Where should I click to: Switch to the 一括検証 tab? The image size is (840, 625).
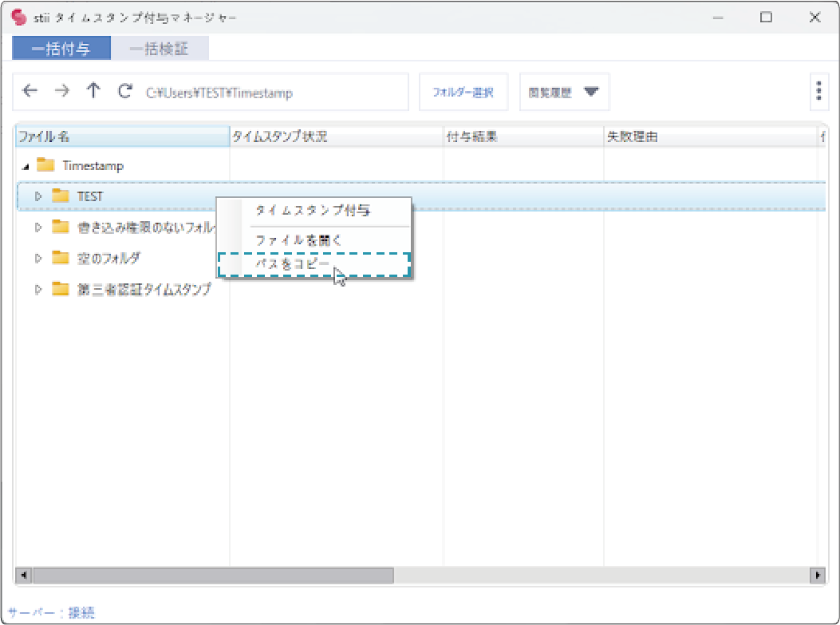pos(160,49)
